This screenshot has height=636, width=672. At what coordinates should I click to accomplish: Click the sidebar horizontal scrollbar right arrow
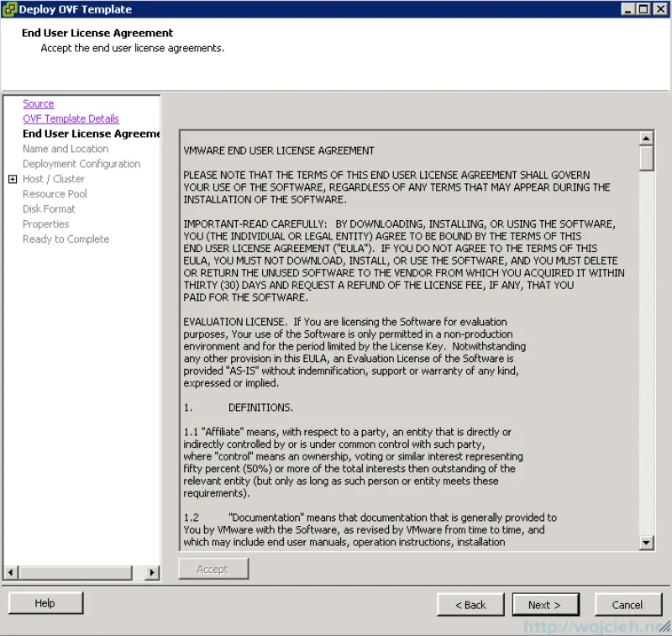point(151,573)
